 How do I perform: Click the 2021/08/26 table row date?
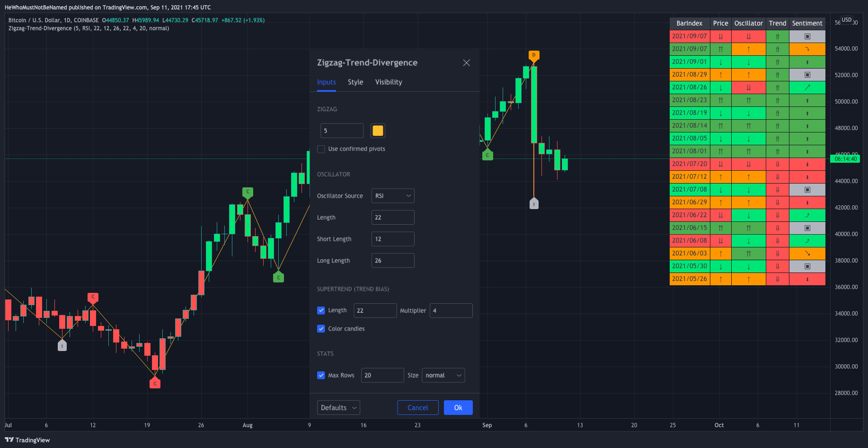(690, 88)
